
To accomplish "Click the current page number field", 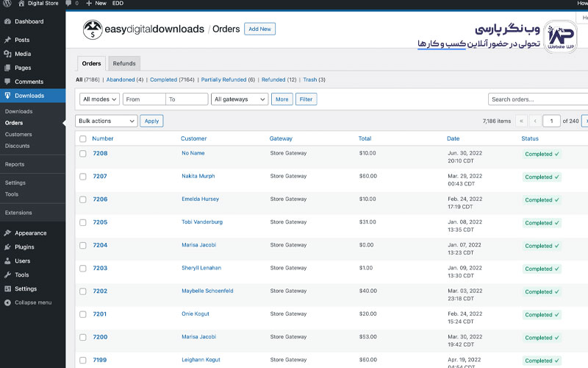I will pyautogui.click(x=551, y=121).
